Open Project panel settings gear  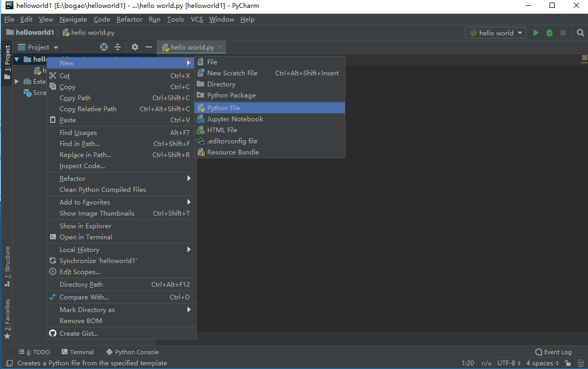point(135,47)
